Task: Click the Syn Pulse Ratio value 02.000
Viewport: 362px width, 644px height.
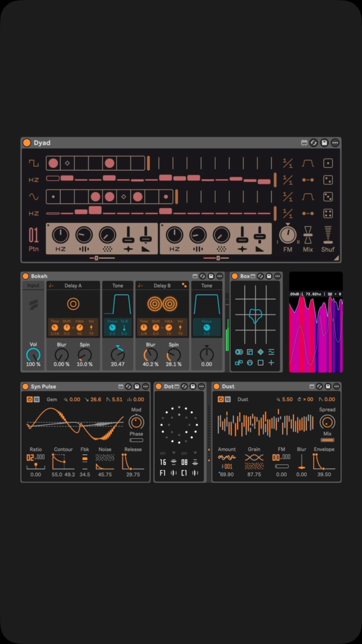Action: click(36, 457)
